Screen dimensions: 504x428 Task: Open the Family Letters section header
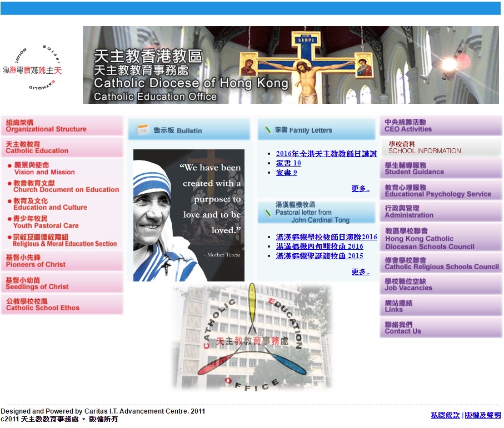point(317,129)
